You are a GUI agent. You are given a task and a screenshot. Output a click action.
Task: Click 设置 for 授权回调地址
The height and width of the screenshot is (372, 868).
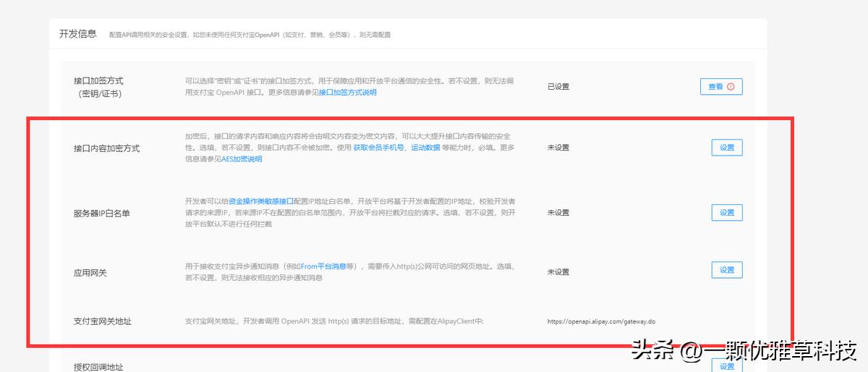pyautogui.click(x=727, y=366)
